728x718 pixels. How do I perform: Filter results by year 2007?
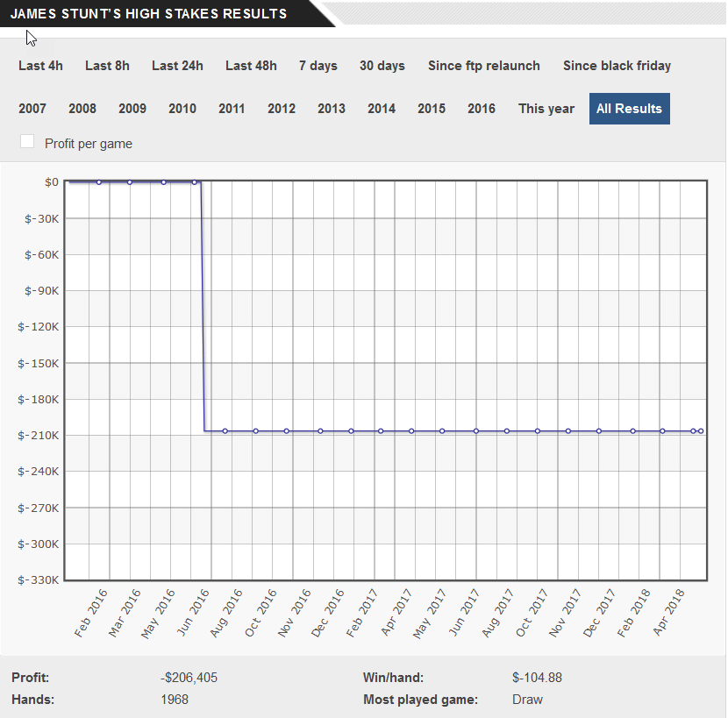tap(32, 109)
